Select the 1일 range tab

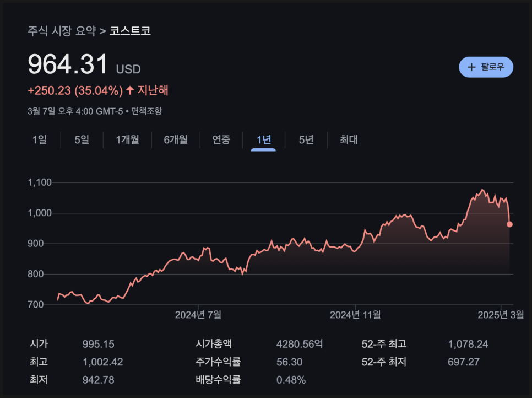[39, 139]
